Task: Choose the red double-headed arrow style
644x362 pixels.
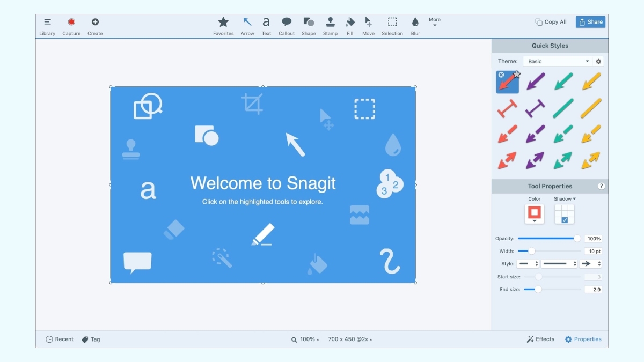Action: (x=507, y=160)
